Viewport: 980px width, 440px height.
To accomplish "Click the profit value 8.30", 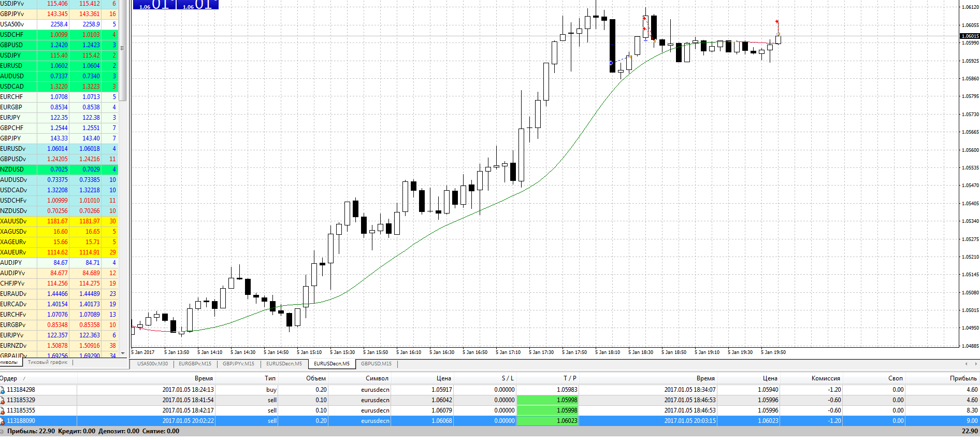I will (x=972, y=410).
